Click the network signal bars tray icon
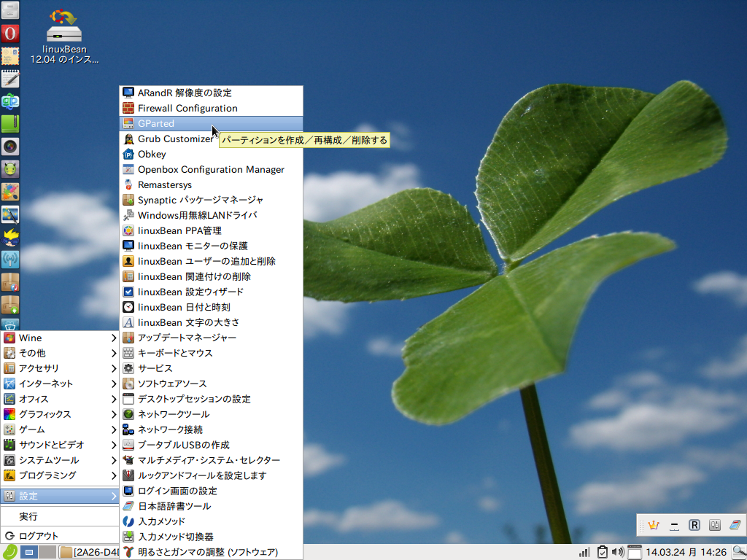 click(584, 553)
